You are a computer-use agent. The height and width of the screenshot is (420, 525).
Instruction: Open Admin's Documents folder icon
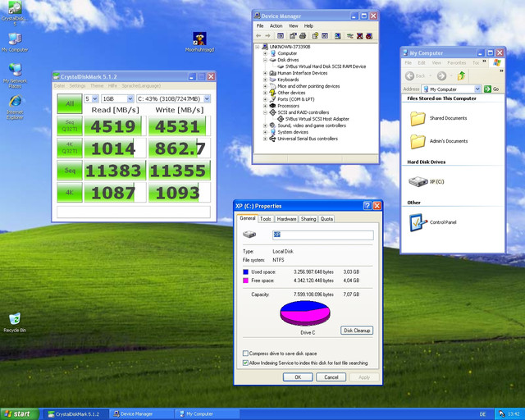[x=418, y=141]
